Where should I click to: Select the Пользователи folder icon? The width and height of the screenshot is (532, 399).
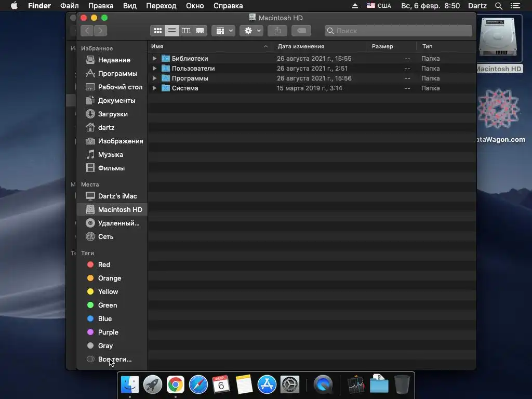pyautogui.click(x=166, y=68)
